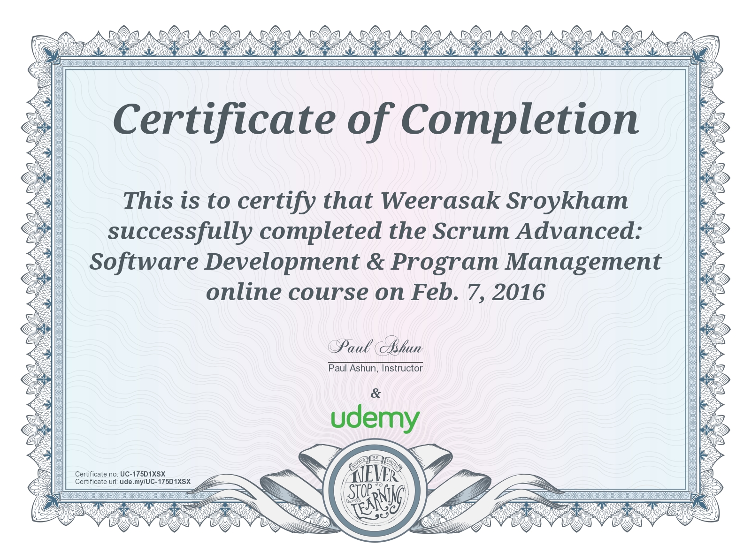The height and width of the screenshot is (560, 751).
Task: Click the name Weerasak Sroykham
Action: 504,200
